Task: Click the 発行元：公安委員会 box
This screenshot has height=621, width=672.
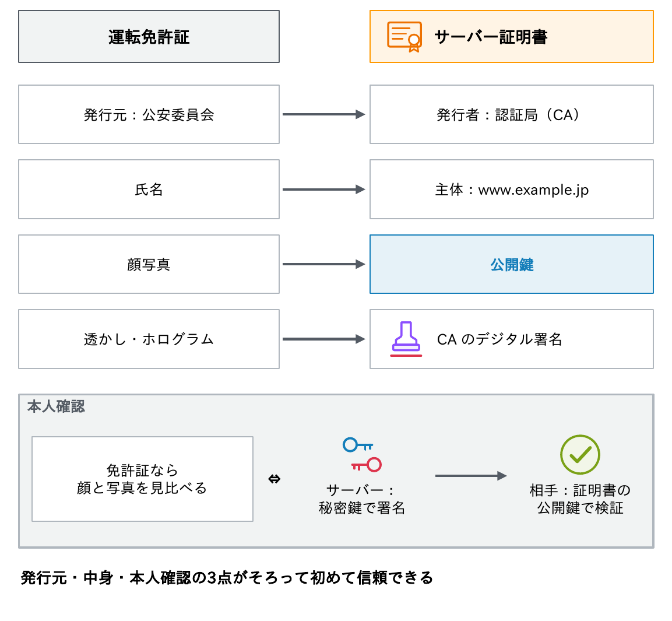Action: coord(149,114)
